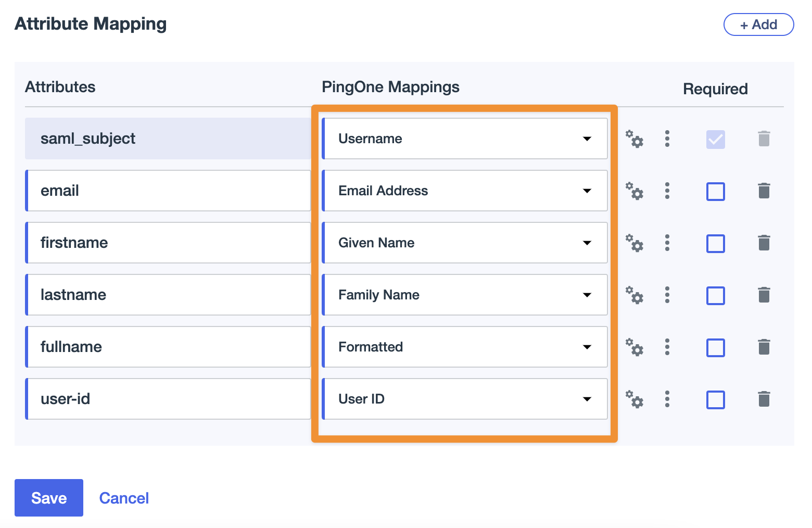Click the Required column header
The width and height of the screenshot is (812, 528).
(715, 89)
